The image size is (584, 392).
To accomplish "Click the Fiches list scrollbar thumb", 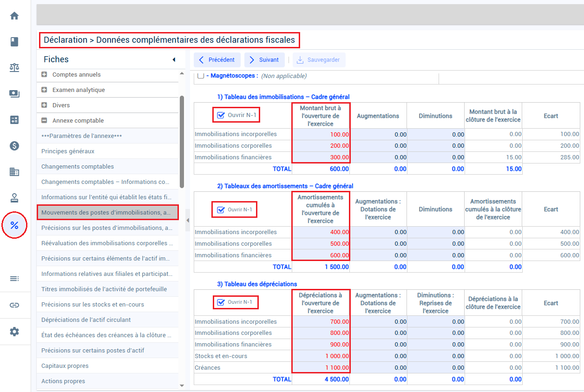I will pos(182,142).
